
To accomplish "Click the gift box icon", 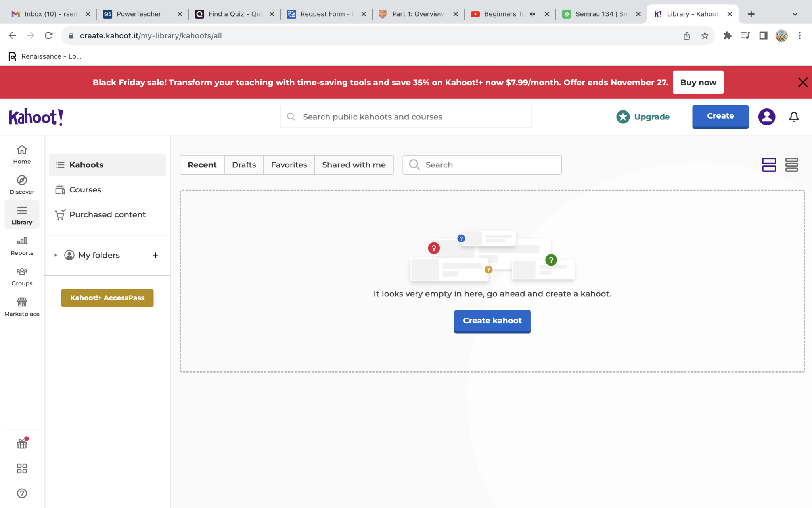I will tap(22, 444).
